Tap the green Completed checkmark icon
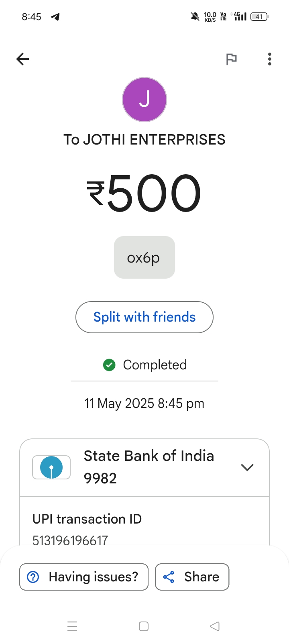 coord(109,365)
